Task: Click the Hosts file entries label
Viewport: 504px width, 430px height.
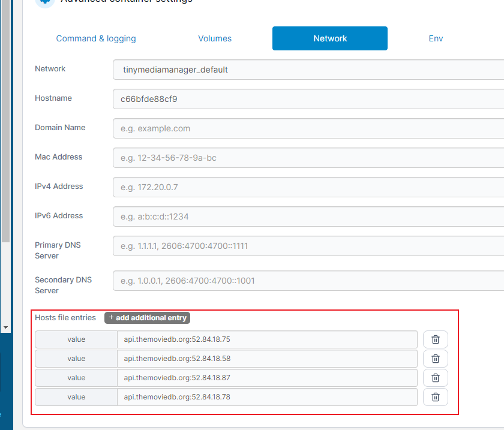Action: (x=65, y=317)
